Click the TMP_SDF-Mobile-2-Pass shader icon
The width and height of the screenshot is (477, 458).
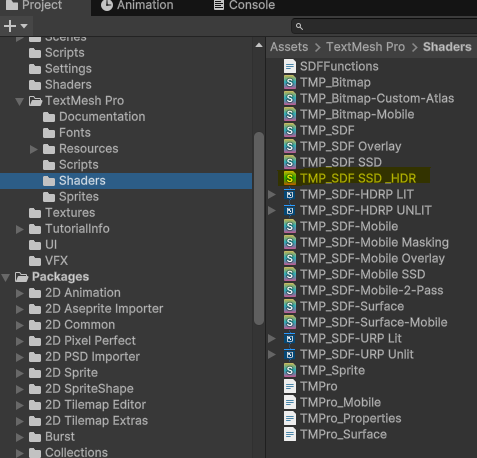coord(290,290)
